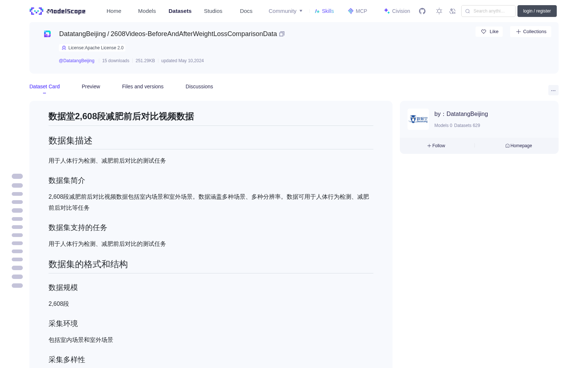Copy dataset name with copy icon
Viewport: 588px width, 368px height.
[x=282, y=34]
